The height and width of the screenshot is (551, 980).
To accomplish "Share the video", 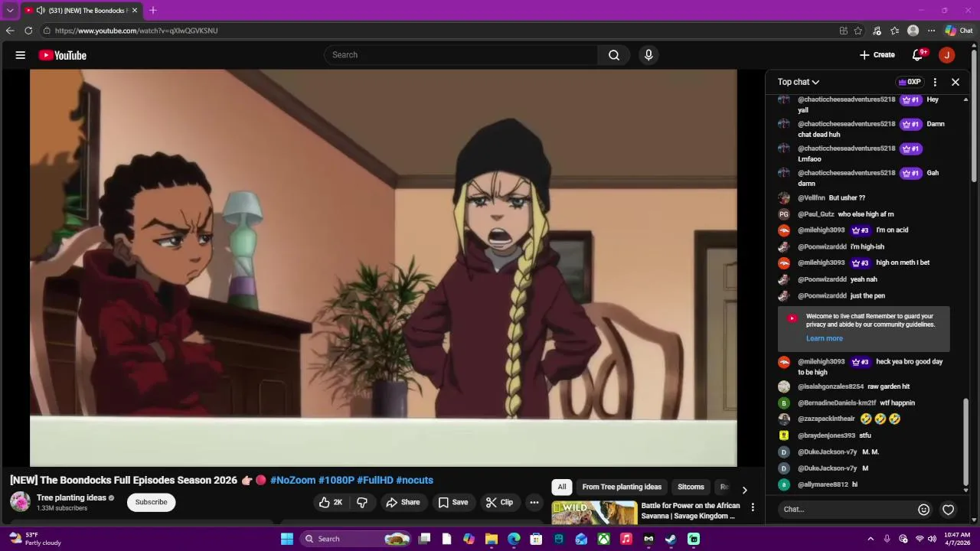I will click(403, 503).
